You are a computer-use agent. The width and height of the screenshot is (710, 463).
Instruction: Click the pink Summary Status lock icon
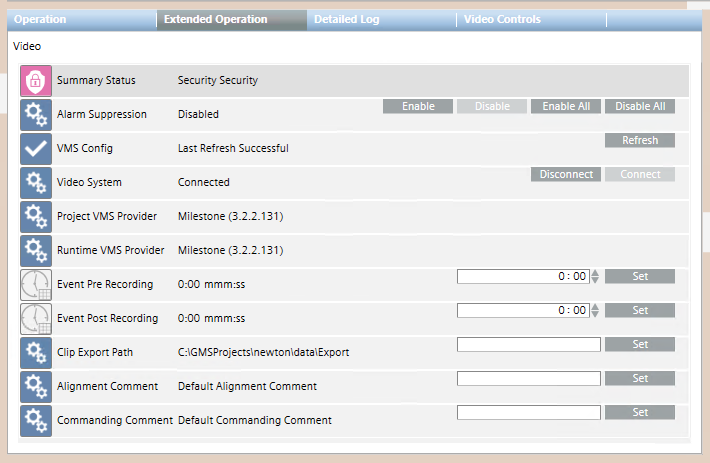coord(36,81)
